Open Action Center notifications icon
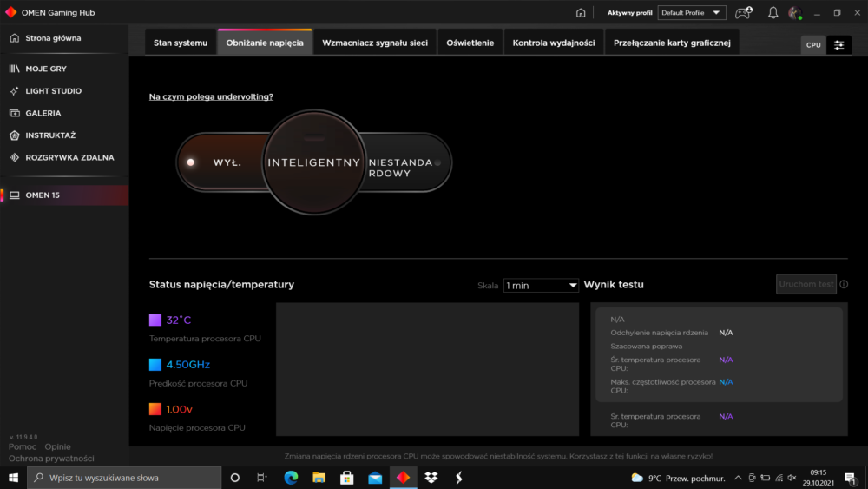 coord(851,478)
